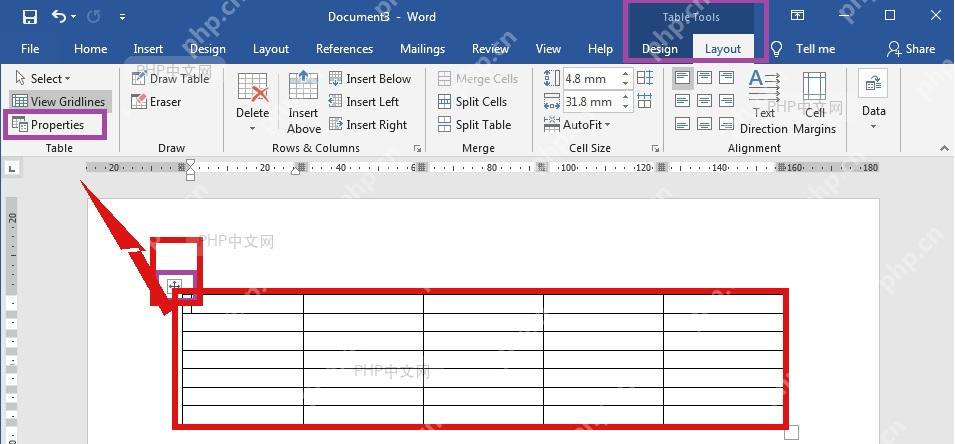
Task: Click the Save icon in title bar
Action: pos(29,17)
